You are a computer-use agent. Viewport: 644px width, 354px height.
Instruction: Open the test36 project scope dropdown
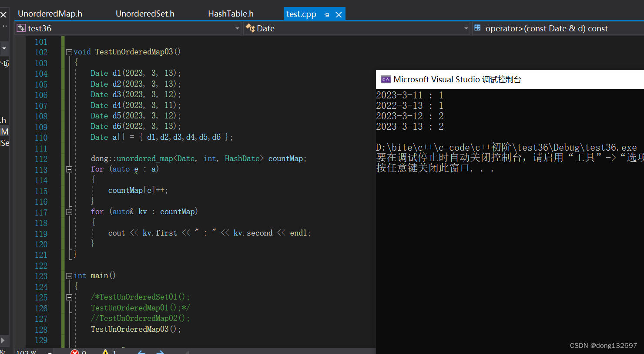tap(237, 28)
